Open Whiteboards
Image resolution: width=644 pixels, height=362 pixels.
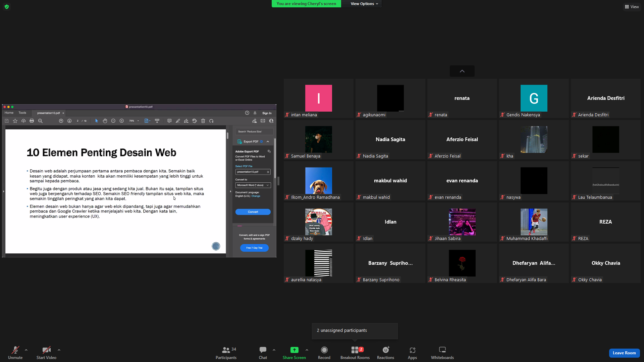[442, 353]
